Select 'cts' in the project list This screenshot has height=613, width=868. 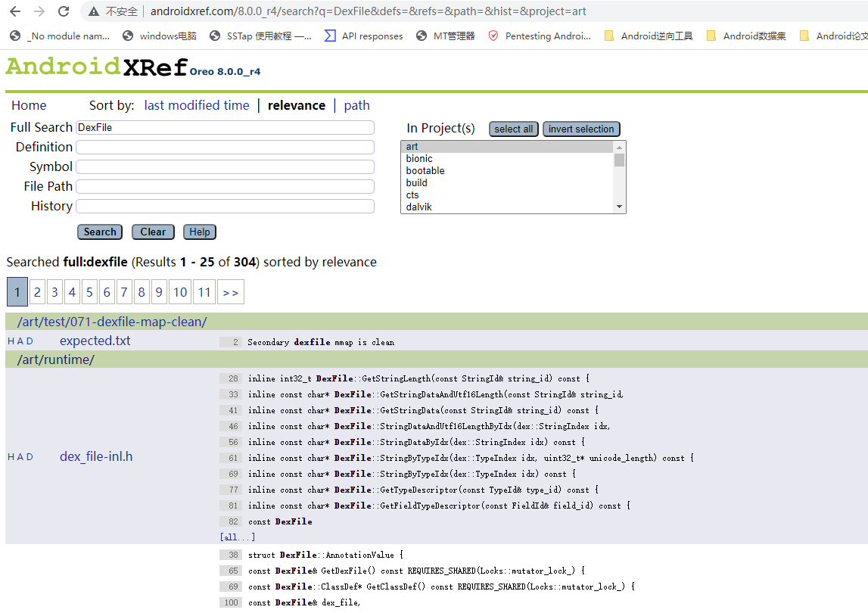507,195
